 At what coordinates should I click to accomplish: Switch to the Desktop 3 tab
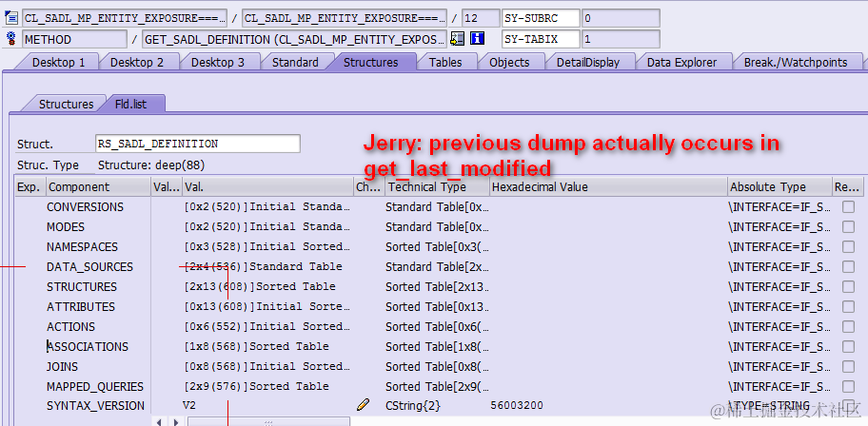pos(218,62)
